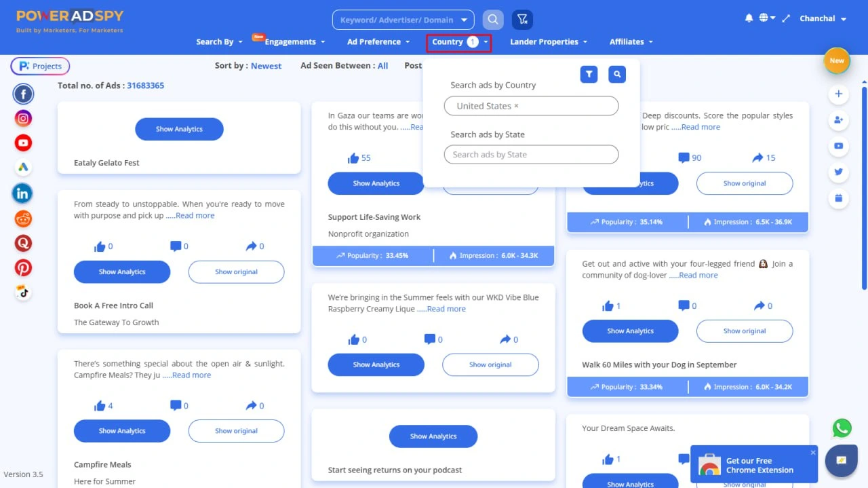Show Analytics for dog walking ad
868x488 pixels.
click(630, 331)
